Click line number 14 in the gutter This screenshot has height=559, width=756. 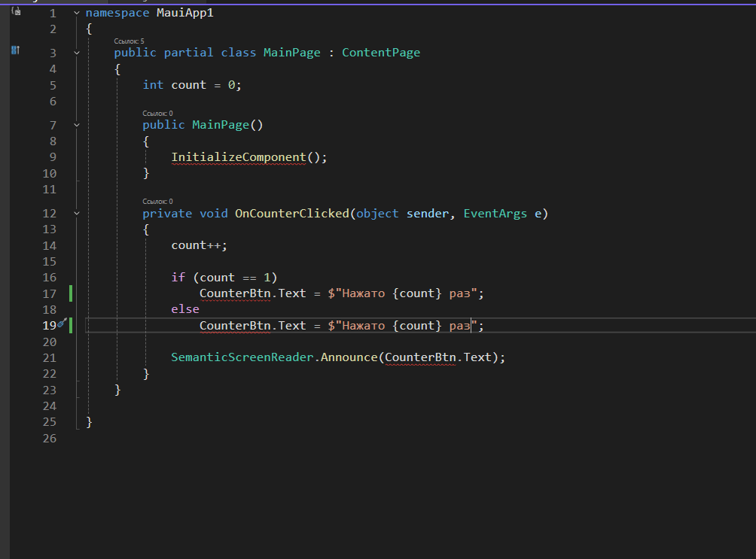(x=50, y=245)
